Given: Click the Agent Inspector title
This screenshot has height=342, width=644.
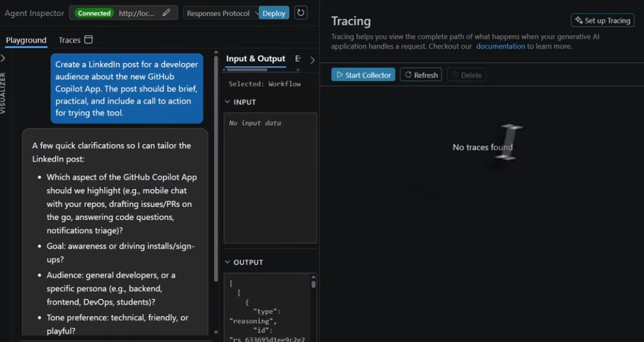Looking at the screenshot, I should tap(35, 13).
